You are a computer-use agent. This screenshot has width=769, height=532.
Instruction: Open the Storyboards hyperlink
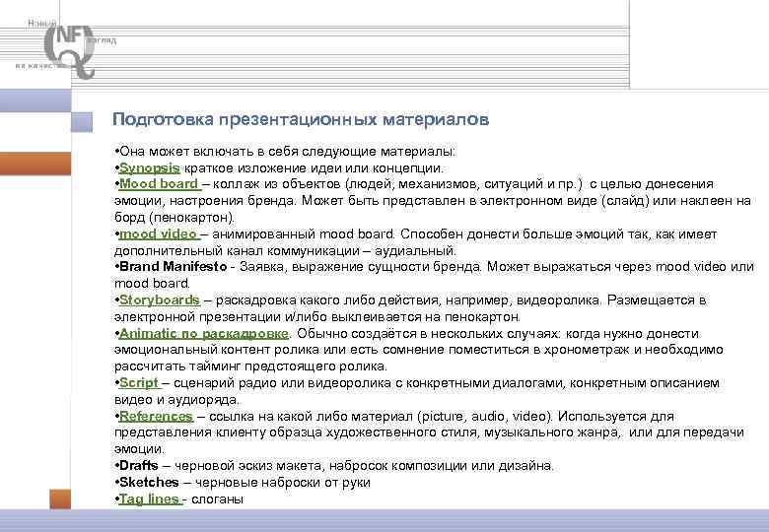(x=160, y=299)
